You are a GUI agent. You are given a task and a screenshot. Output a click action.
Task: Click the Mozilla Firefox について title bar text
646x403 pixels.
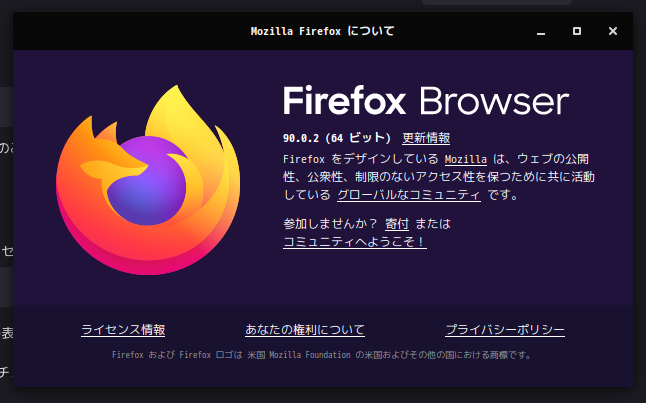pos(323,31)
